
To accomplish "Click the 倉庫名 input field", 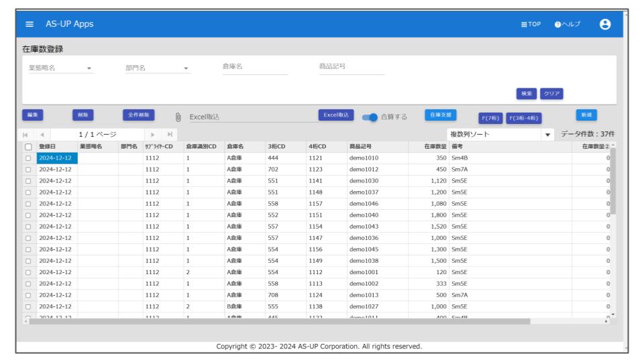I will click(x=254, y=67).
